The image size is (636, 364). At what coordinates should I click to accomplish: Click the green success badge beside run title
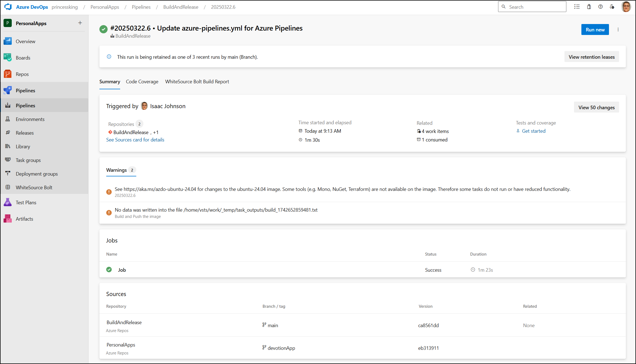(x=103, y=29)
